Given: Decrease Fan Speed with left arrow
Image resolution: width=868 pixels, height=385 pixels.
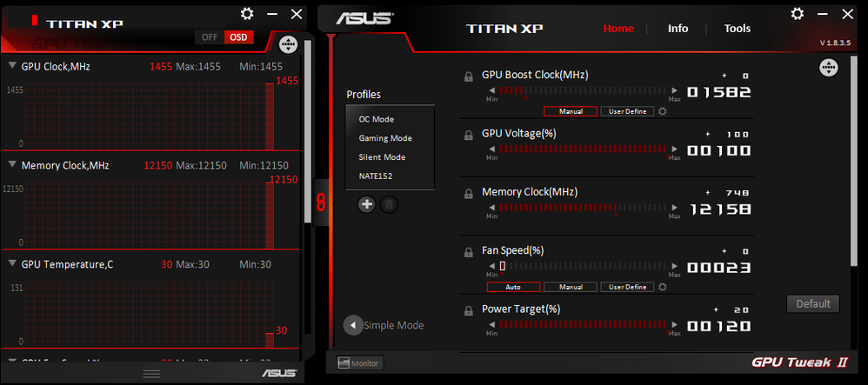Looking at the screenshot, I should pos(491,266).
